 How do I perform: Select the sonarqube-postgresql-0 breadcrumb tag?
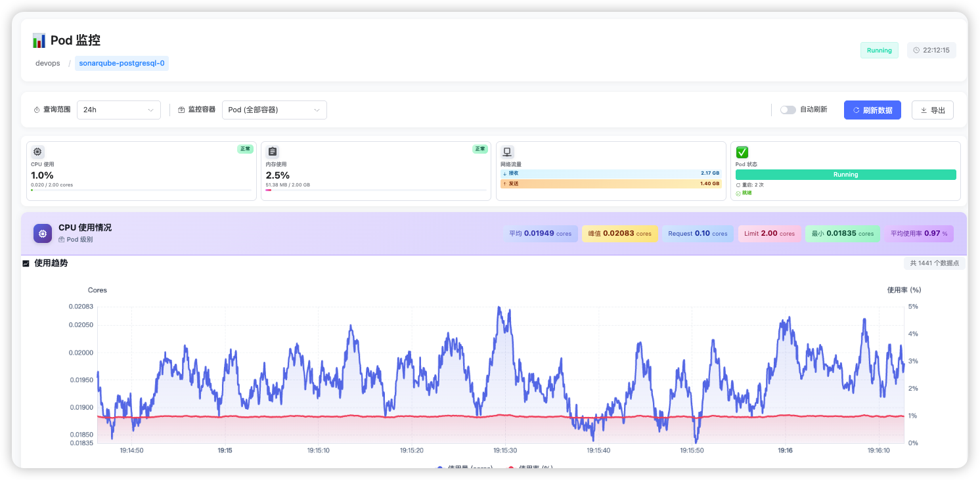pos(122,63)
